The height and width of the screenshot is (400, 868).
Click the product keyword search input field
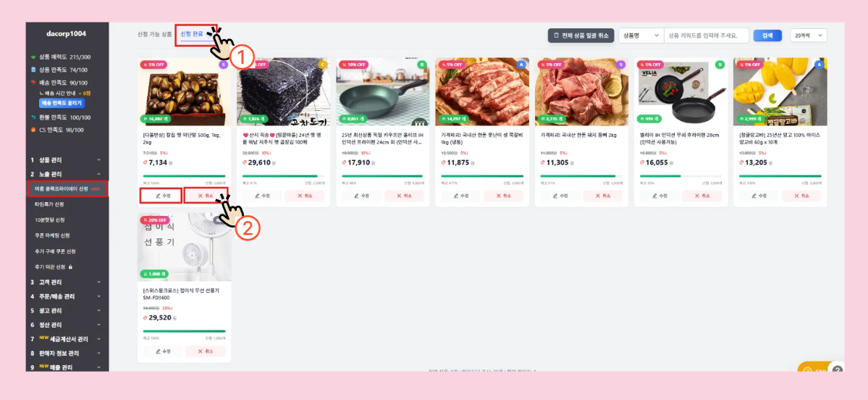707,36
